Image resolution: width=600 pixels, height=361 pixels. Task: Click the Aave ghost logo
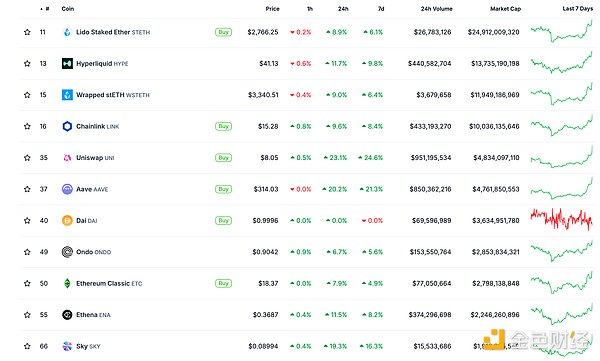click(x=67, y=189)
